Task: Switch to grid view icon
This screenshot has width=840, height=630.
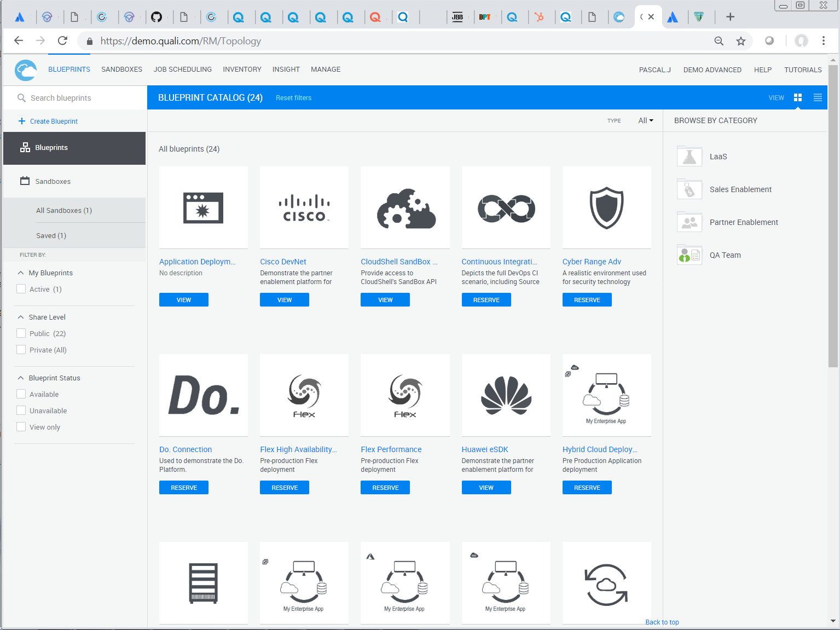Action: pos(798,97)
